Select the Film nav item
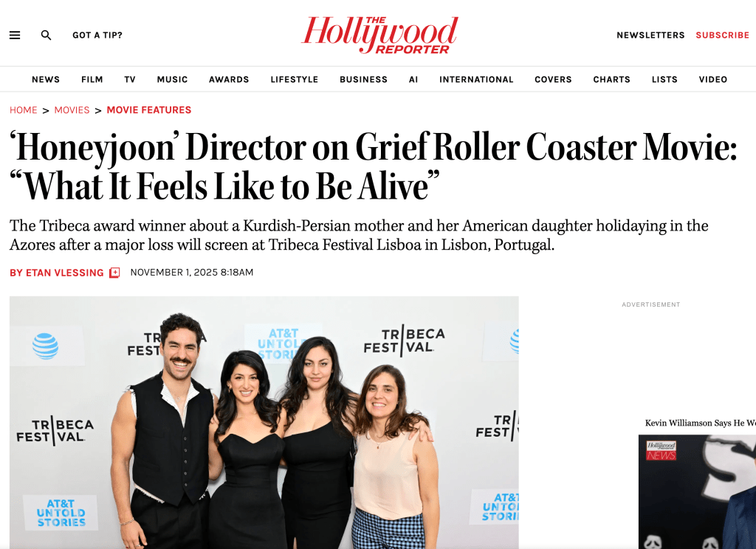 tap(92, 80)
